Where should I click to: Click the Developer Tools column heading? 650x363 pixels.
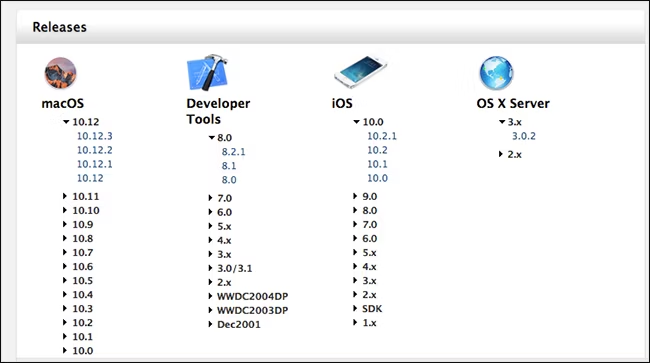[x=218, y=111]
